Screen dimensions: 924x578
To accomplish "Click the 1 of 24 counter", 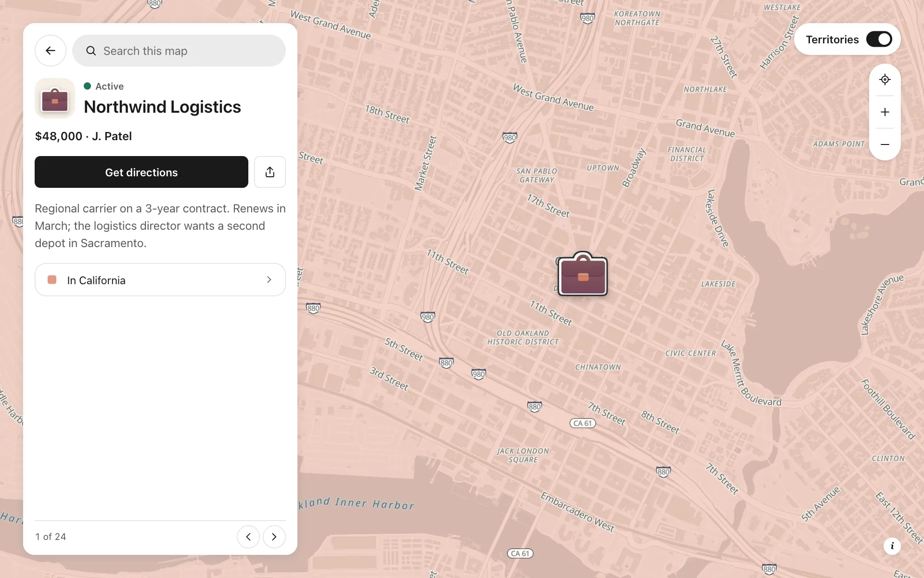I will coord(51,537).
